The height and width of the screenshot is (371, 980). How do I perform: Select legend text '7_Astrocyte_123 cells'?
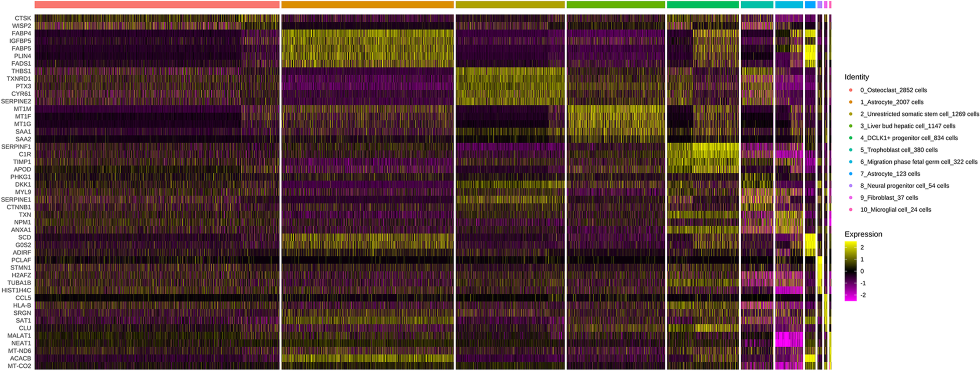(x=890, y=173)
